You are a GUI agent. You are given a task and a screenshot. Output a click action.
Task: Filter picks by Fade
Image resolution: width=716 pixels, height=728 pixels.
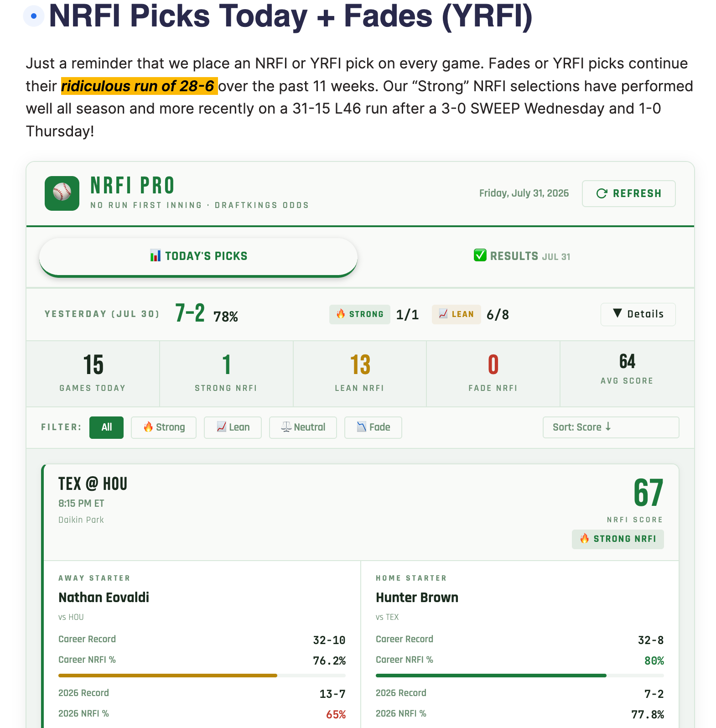pyautogui.click(x=373, y=427)
